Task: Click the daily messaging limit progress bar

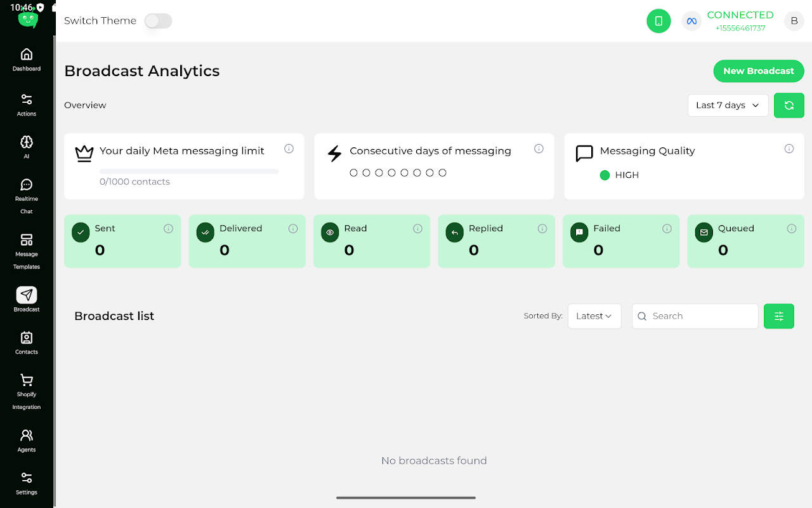Action: click(x=189, y=171)
